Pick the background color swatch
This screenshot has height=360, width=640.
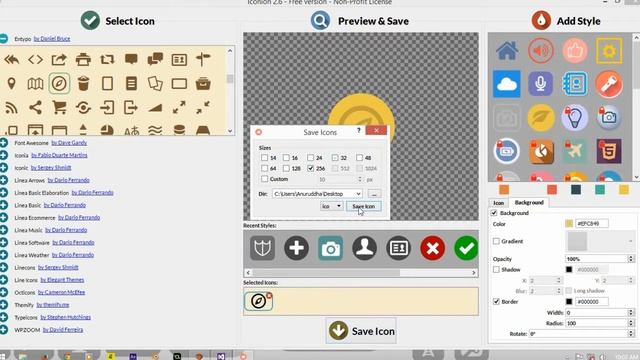pos(569,223)
